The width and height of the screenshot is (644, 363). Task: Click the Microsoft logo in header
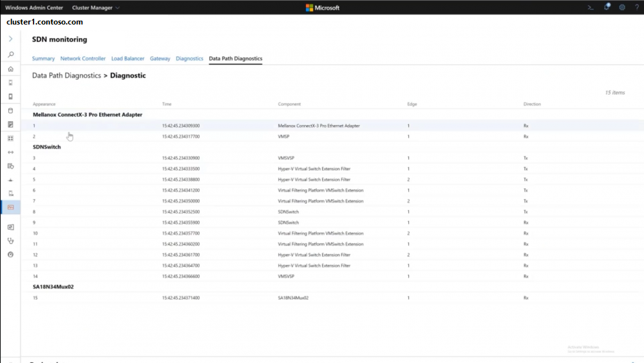click(323, 7)
